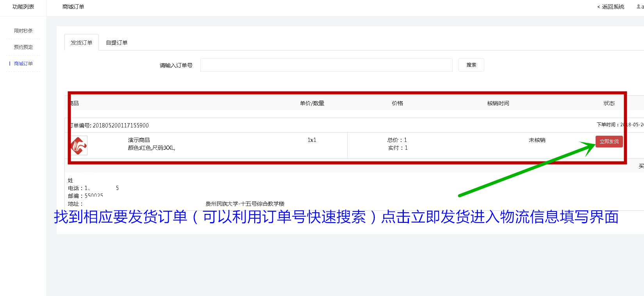The height and width of the screenshot is (296, 644).
Task: Click the 价格 column header
Action: pos(398,103)
